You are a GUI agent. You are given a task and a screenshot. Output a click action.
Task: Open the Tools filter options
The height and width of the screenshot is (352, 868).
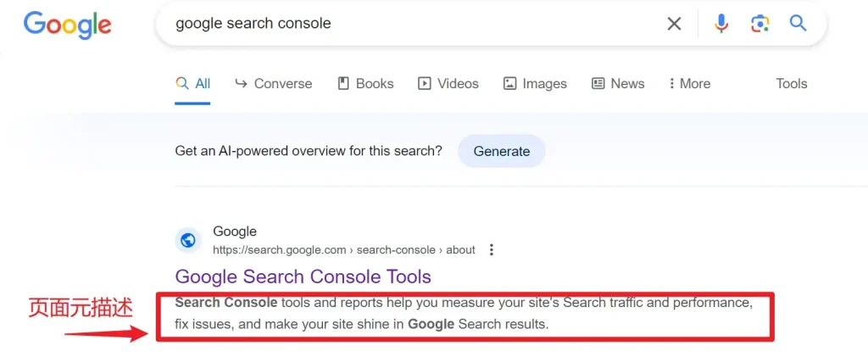791,84
